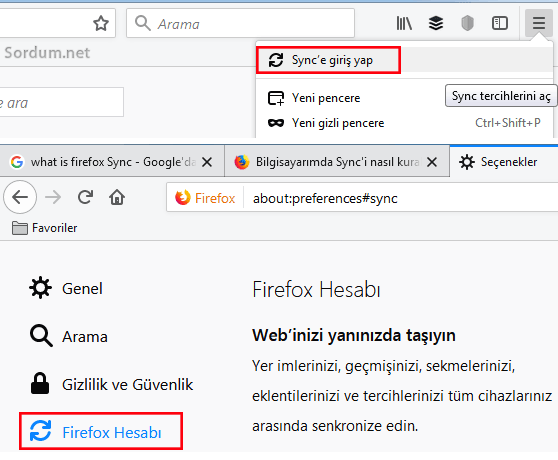
Task: Bookmark this page with the star icon
Action: (101, 23)
